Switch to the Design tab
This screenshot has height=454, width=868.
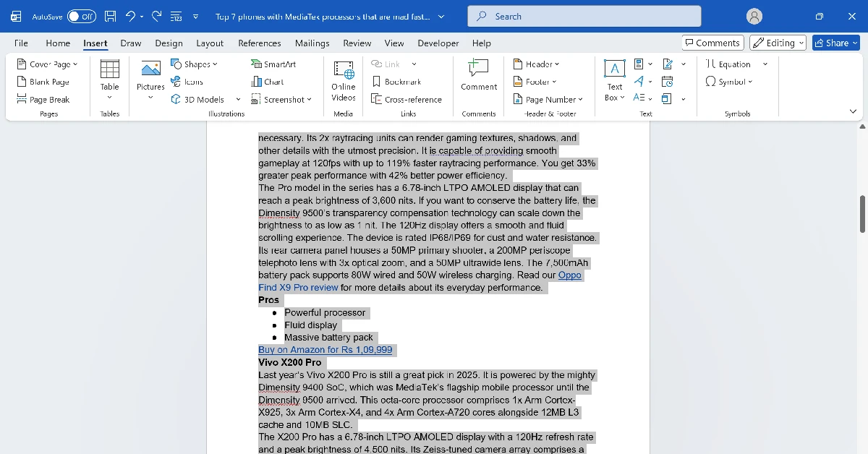coord(169,43)
